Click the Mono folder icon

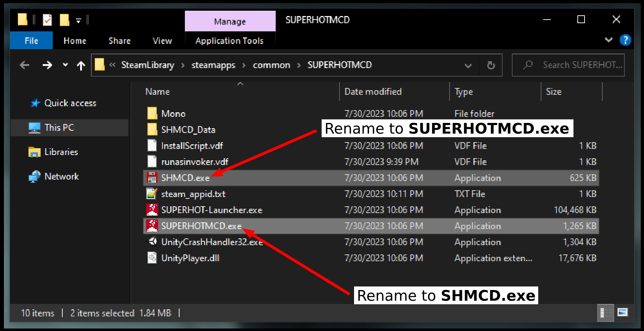(152, 113)
